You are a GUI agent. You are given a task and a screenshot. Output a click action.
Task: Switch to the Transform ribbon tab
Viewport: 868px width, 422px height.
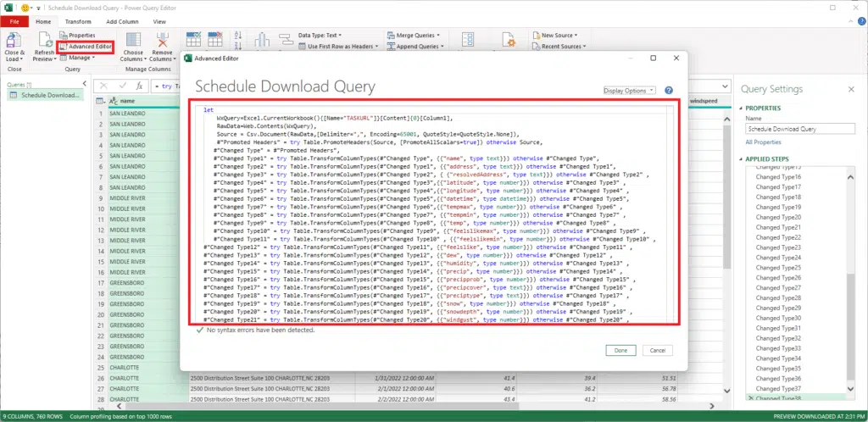coord(78,20)
